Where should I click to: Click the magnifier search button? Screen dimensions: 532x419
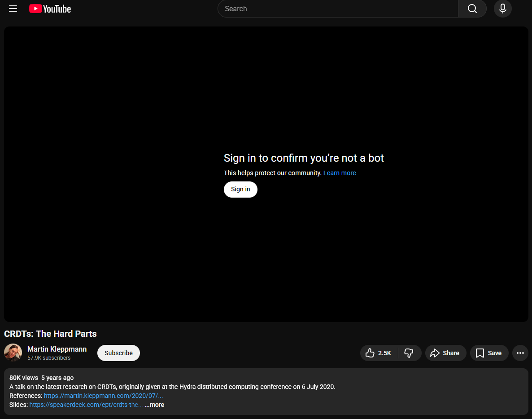472,9
